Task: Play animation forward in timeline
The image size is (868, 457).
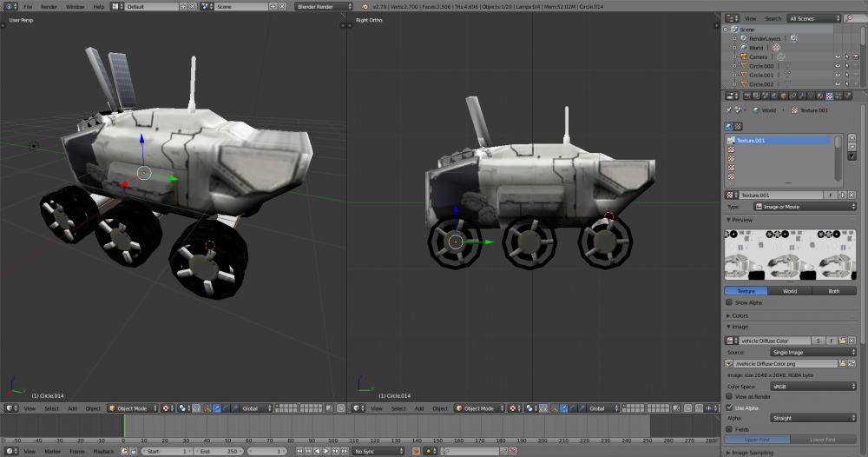Action: [326, 451]
